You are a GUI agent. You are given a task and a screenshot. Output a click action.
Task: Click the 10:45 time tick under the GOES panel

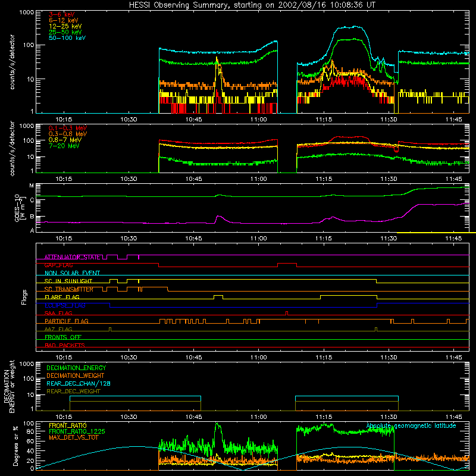(x=194, y=239)
